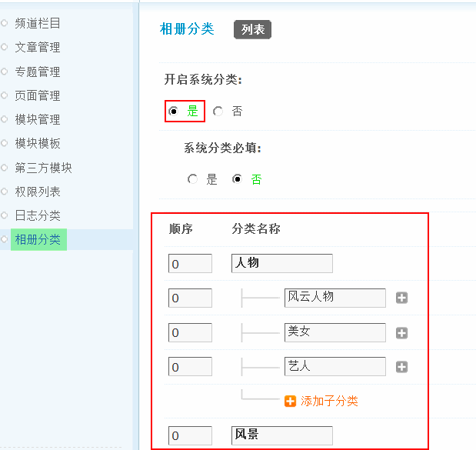The height and width of the screenshot is (450, 476).
Task: Click the 美女 category name field
Action: coord(335,332)
